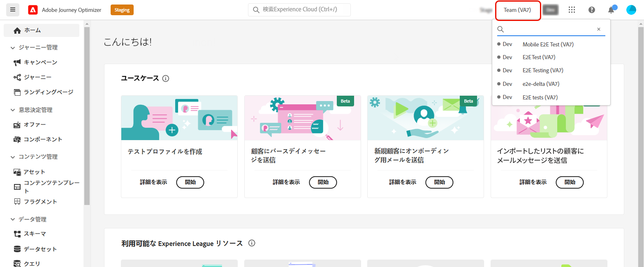Toggle the hamburger navigation menu

click(x=13, y=10)
